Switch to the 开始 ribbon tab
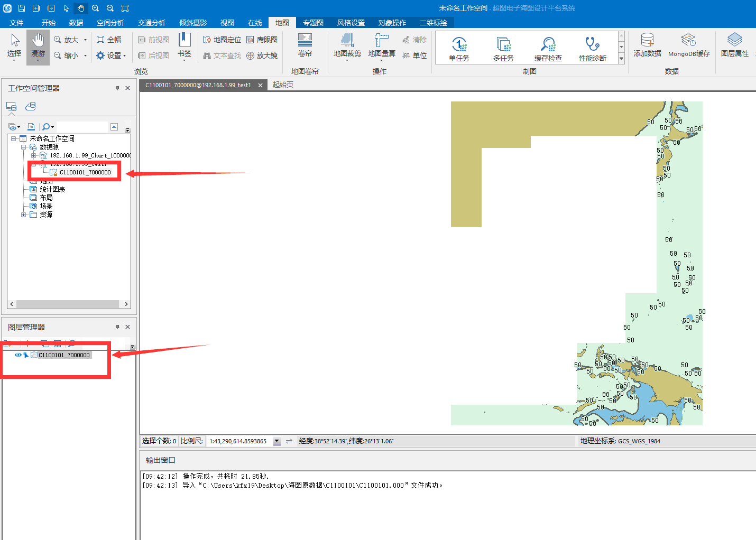 (49, 23)
